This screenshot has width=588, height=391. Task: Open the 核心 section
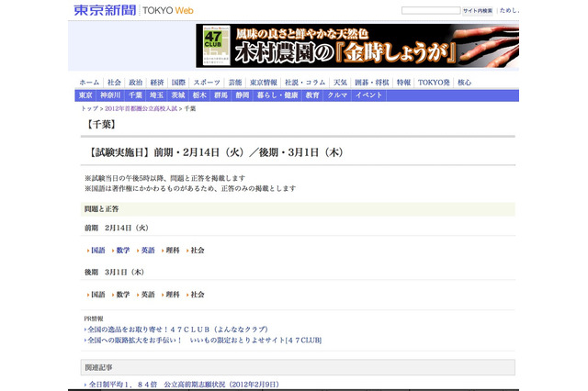click(464, 83)
